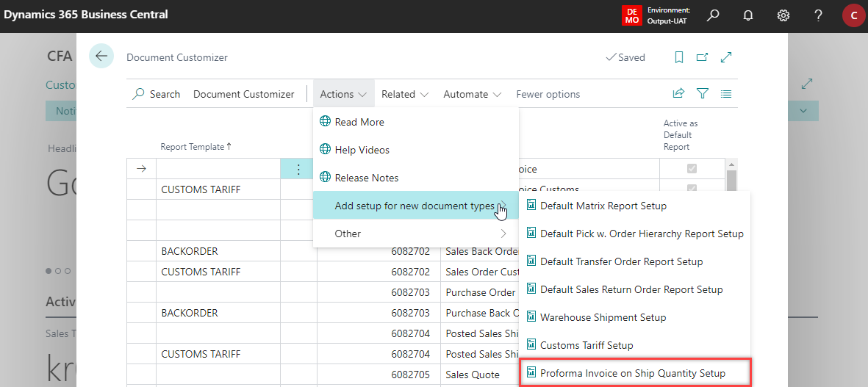The image size is (868, 387).
Task: Select Release Notes menu item
Action: (416, 178)
